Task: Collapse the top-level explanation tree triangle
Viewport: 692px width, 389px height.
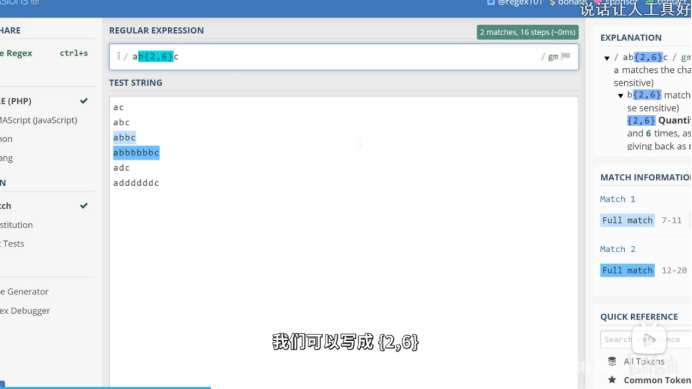Action: pyautogui.click(x=607, y=58)
